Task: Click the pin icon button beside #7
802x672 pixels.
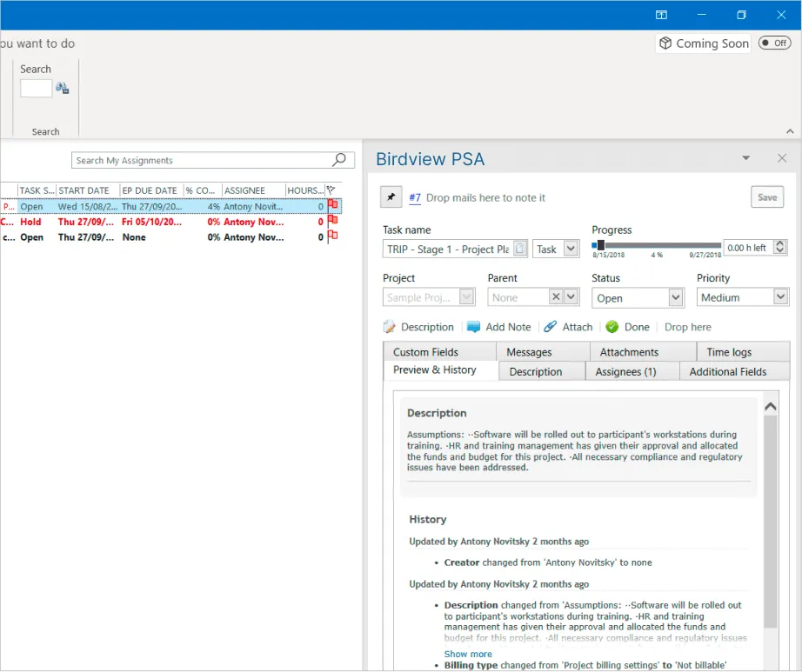Action: pos(391,197)
